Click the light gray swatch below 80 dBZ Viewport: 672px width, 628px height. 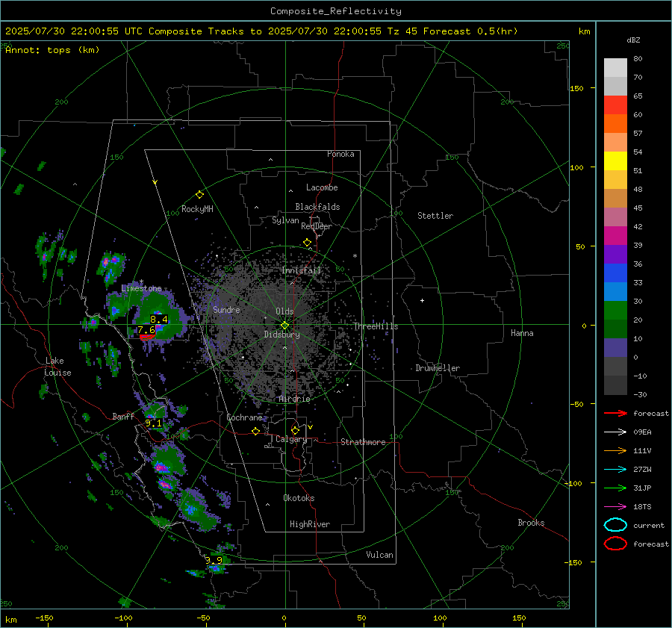pyautogui.click(x=615, y=68)
